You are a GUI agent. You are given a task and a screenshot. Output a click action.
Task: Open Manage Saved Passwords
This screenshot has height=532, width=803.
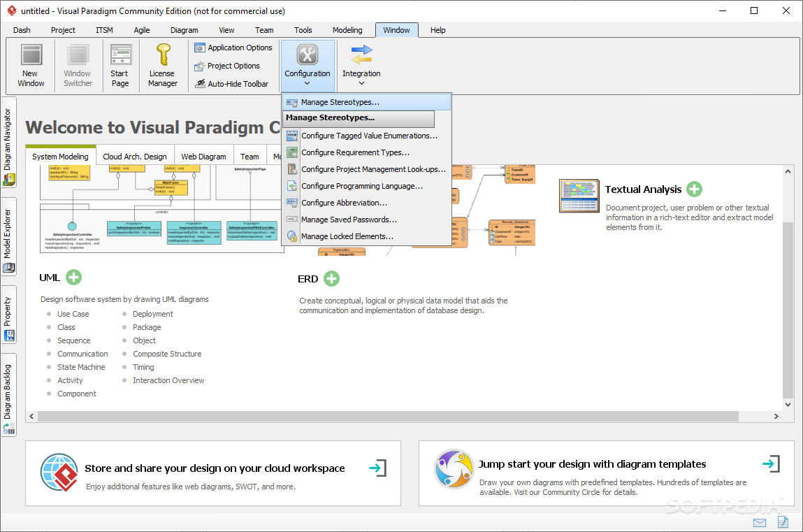367,220
